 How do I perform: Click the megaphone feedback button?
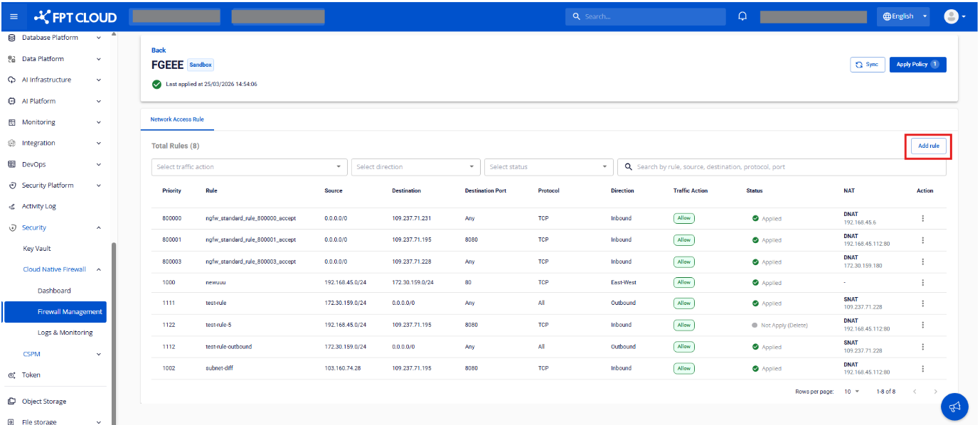pyautogui.click(x=954, y=407)
